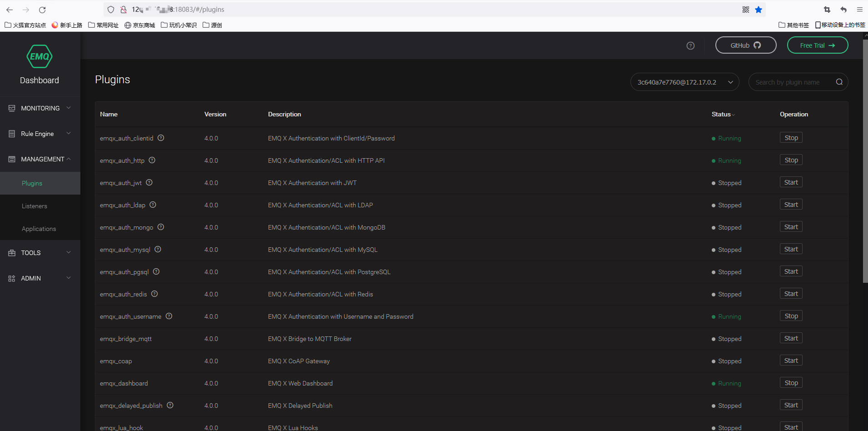Open help icon next to emqx_auth_redis
The image size is (868, 431).
(x=154, y=294)
